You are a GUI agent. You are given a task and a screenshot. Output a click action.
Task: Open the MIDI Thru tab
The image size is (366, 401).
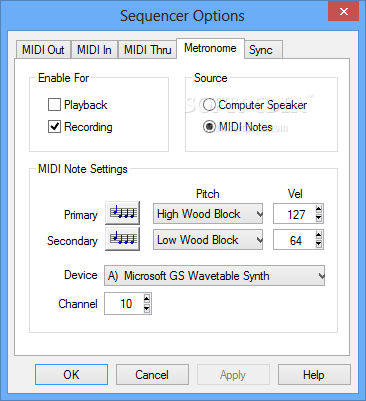pos(147,50)
